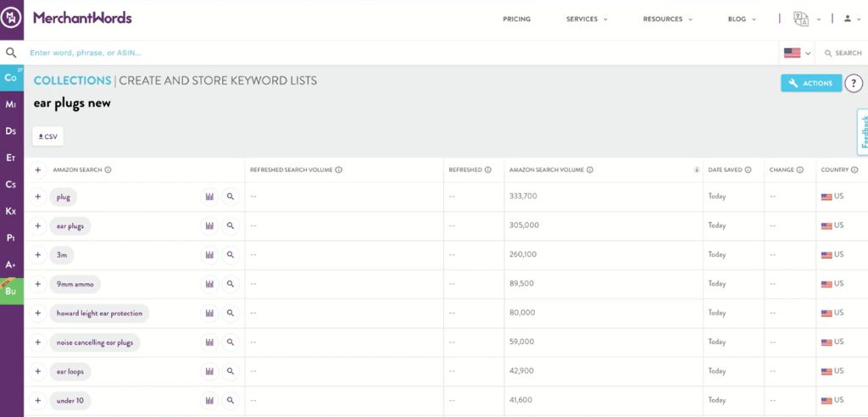Open the Pricing page
This screenshot has width=868, height=417.
tap(516, 19)
